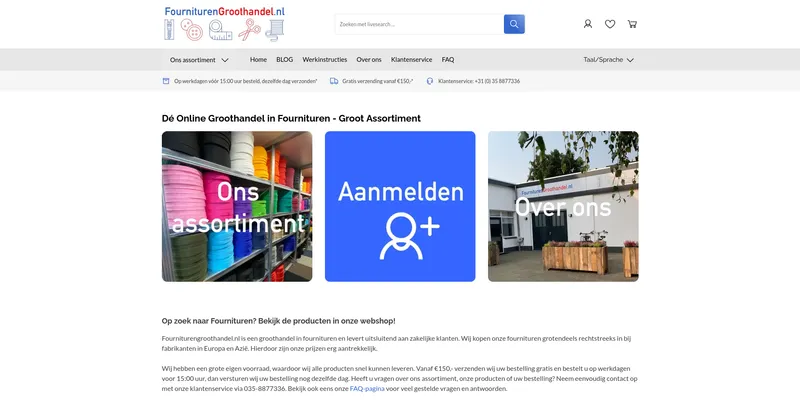The height and width of the screenshot is (400, 800).
Task: Open the Over ons menu item
Action: tap(369, 60)
